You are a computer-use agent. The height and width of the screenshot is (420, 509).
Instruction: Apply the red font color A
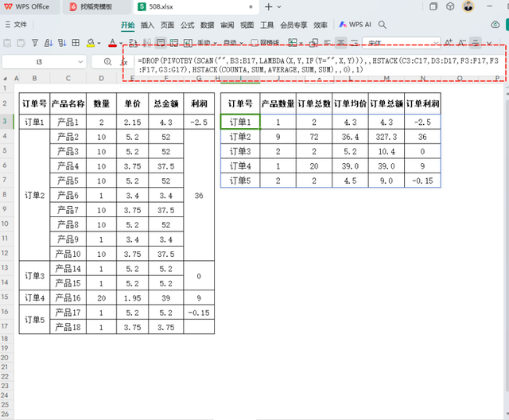[112, 43]
